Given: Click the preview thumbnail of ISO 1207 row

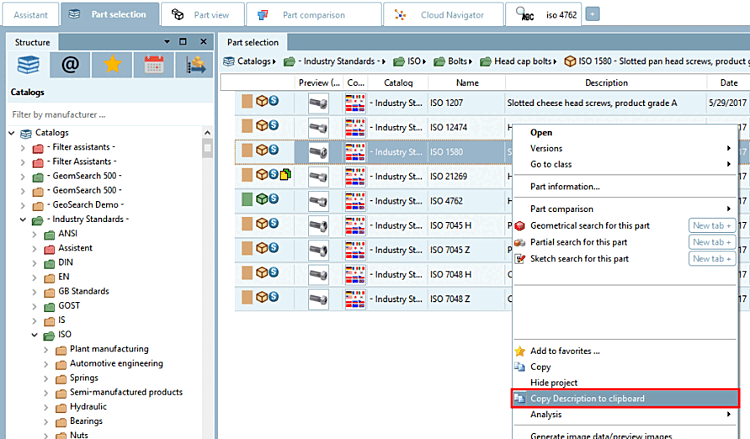Looking at the screenshot, I should coord(318,103).
